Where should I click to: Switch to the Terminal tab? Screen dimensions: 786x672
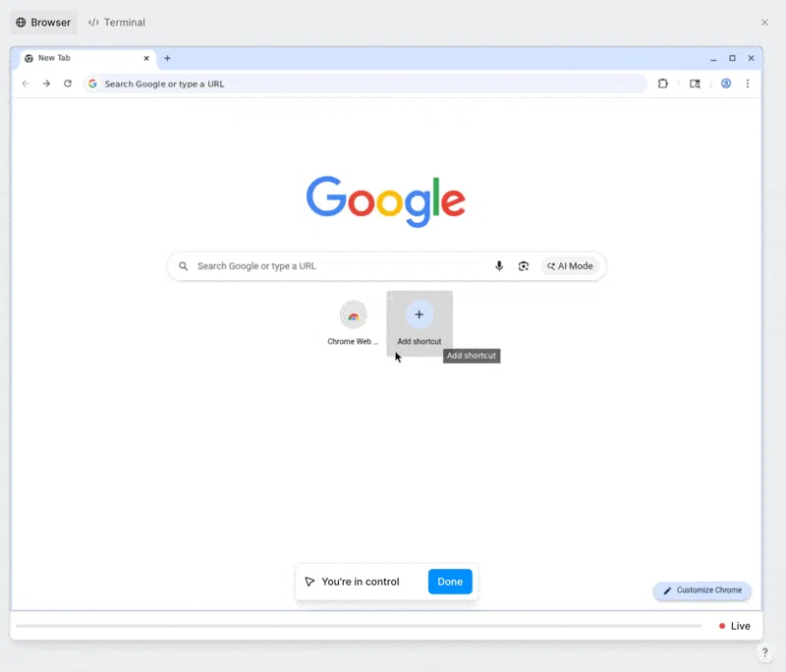point(116,22)
